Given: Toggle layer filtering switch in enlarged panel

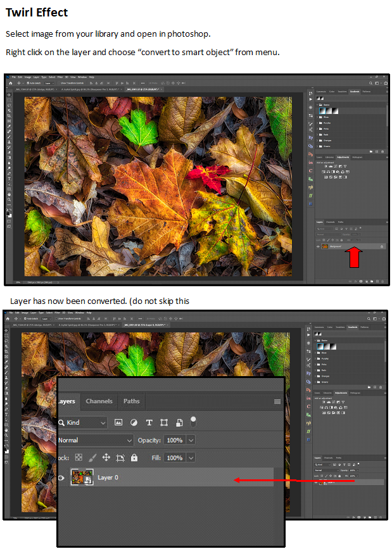Looking at the screenshot, I should tap(193, 421).
